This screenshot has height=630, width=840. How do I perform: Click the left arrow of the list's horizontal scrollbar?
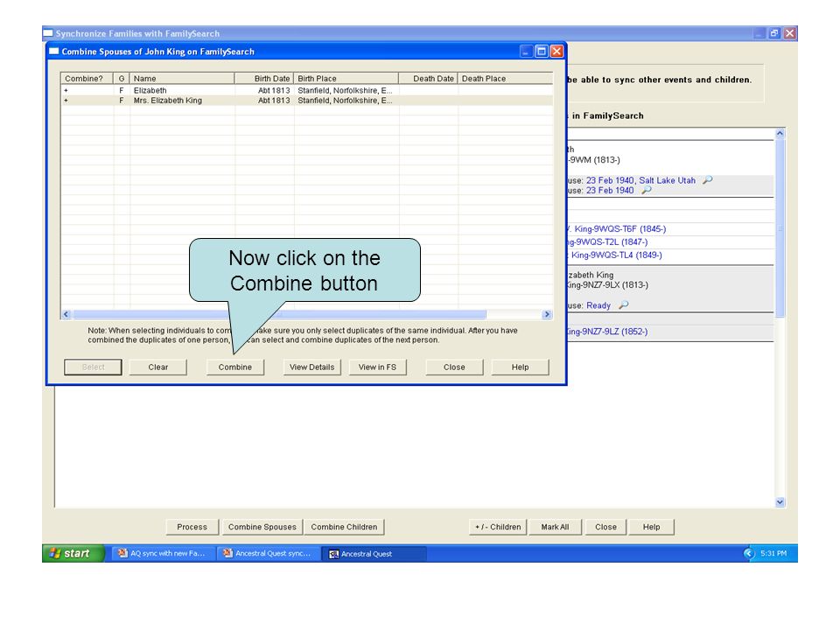pos(66,314)
